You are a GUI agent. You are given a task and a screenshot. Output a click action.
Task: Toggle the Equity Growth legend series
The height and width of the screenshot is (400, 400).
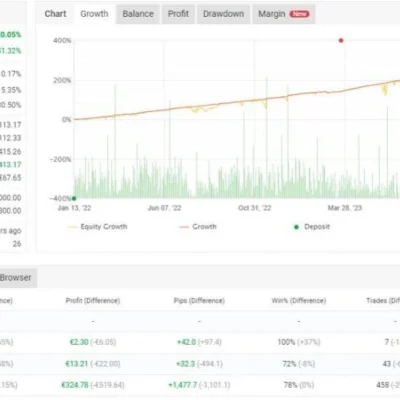[x=97, y=227]
